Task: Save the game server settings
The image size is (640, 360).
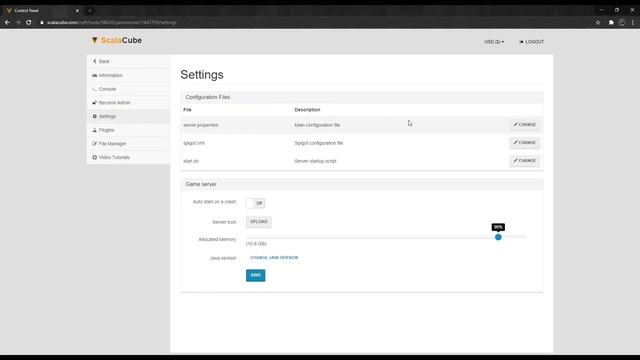Action: (x=256, y=276)
